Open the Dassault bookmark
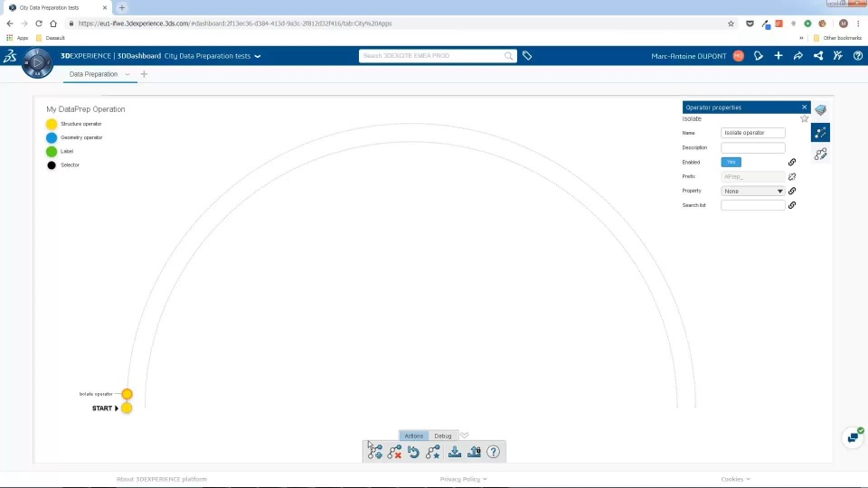Screen dimensions: 868x488 pyautogui.click(x=51, y=38)
